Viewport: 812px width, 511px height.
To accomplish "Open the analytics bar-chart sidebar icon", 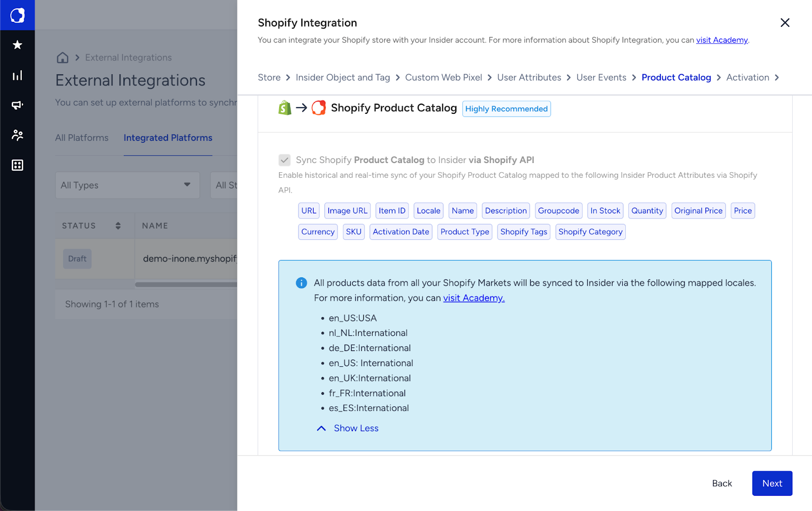I will coord(17,75).
